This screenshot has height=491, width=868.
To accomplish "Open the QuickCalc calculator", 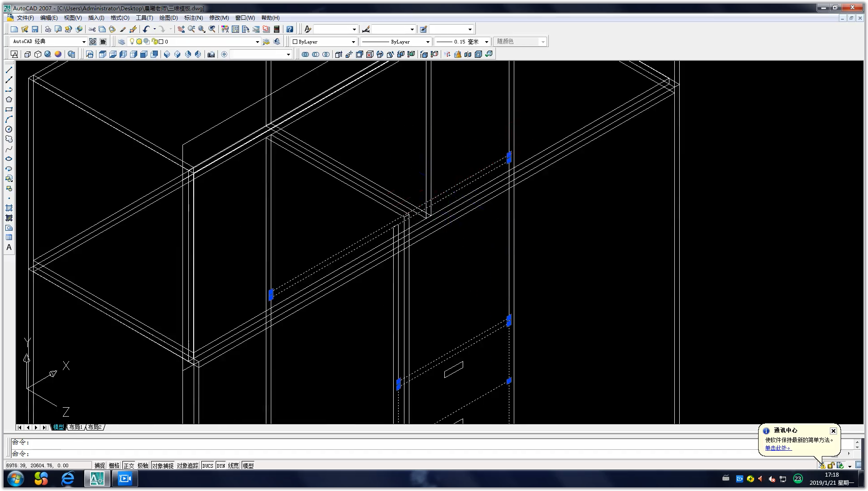I will point(277,29).
